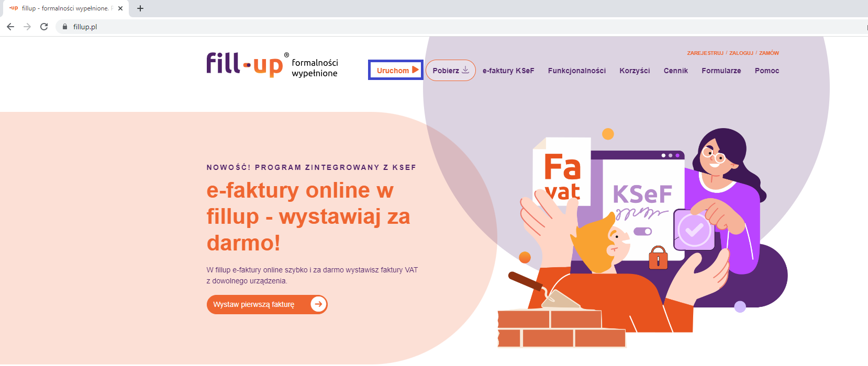Open the Pobierz download button
The height and width of the screenshot is (366, 868).
[x=451, y=71]
